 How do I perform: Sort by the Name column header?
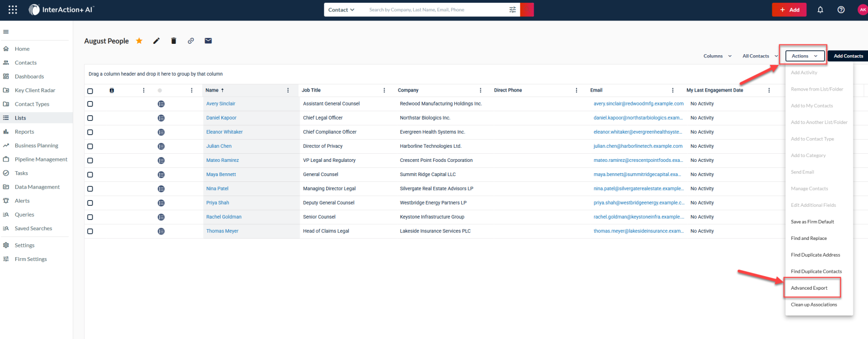click(212, 90)
